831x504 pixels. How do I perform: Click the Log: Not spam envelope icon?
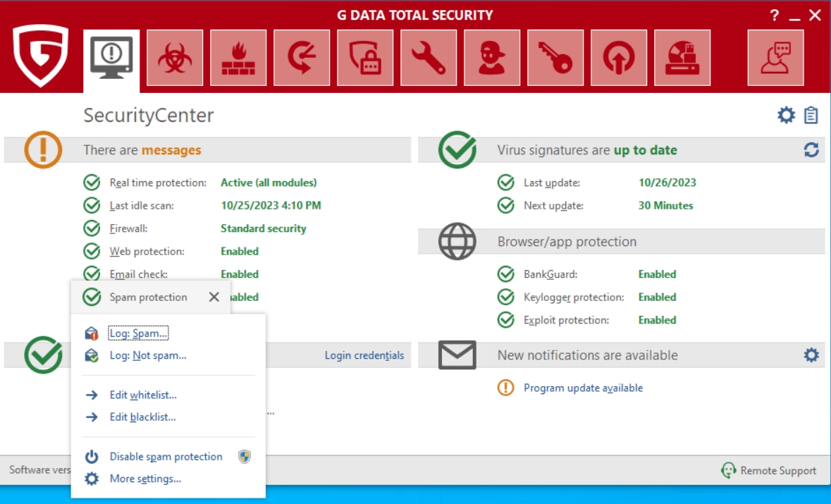(92, 355)
